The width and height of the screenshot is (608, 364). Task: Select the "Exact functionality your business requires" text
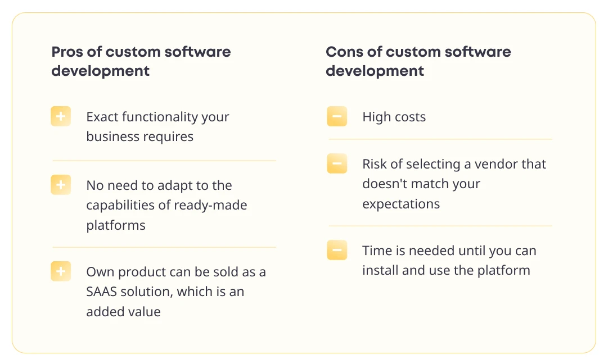(157, 126)
